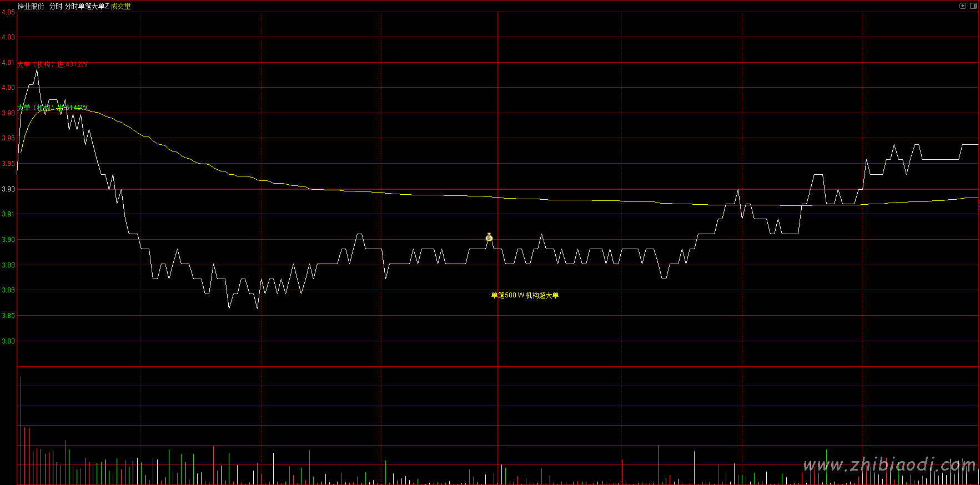Viewport: 980px width, 485px height.
Task: Click the 分时 chart type label
Action: (x=56, y=6)
